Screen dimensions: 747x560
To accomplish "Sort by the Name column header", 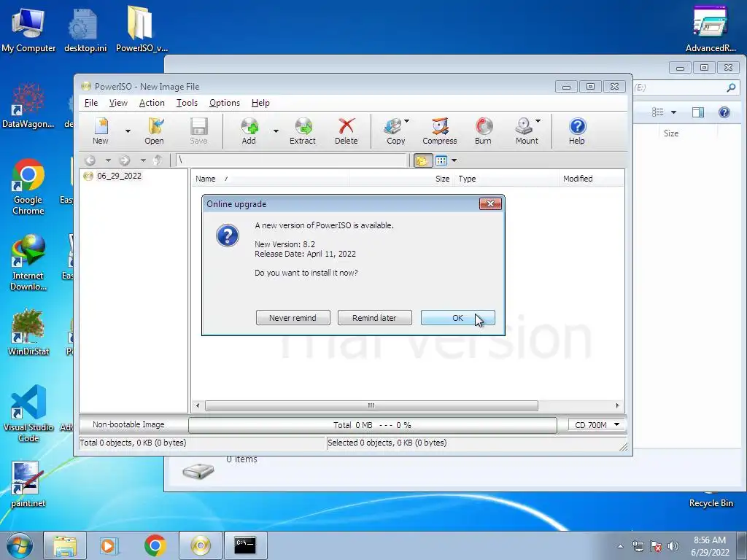I will point(270,179).
